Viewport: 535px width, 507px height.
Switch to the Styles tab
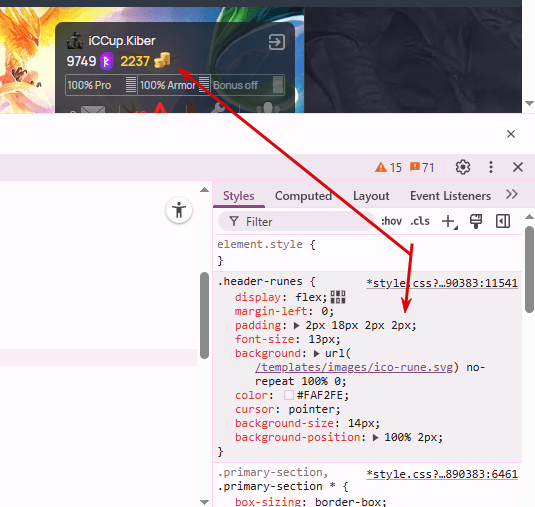238,196
